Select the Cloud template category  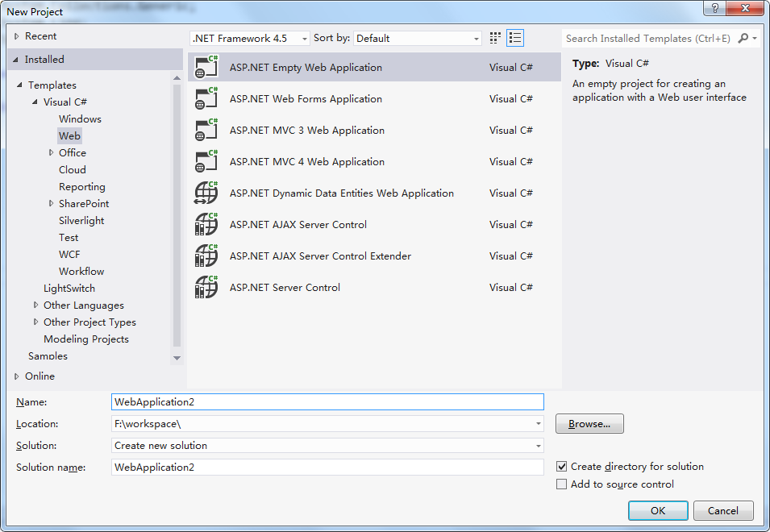pos(73,170)
